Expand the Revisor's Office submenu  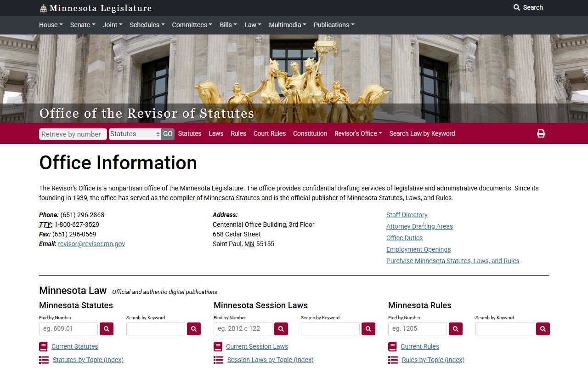(358, 133)
